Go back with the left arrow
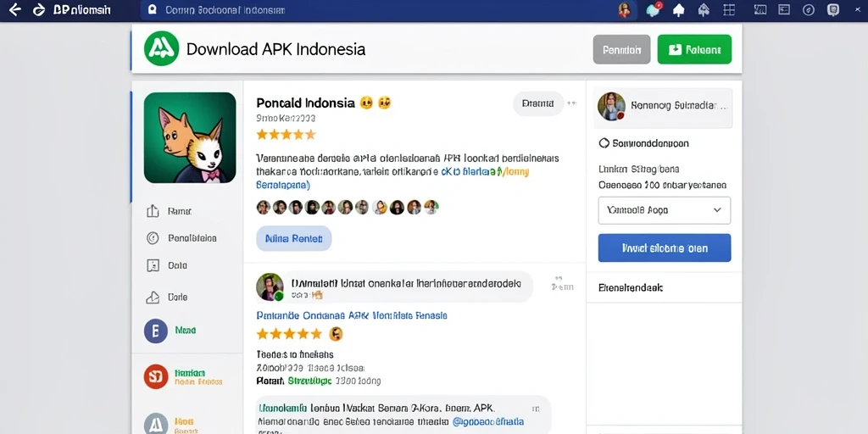Image resolution: width=868 pixels, height=434 pixels. pyautogui.click(x=15, y=10)
